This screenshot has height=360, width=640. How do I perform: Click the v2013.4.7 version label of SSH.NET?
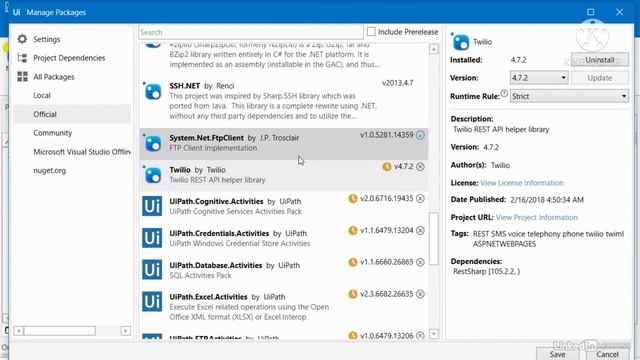398,83
